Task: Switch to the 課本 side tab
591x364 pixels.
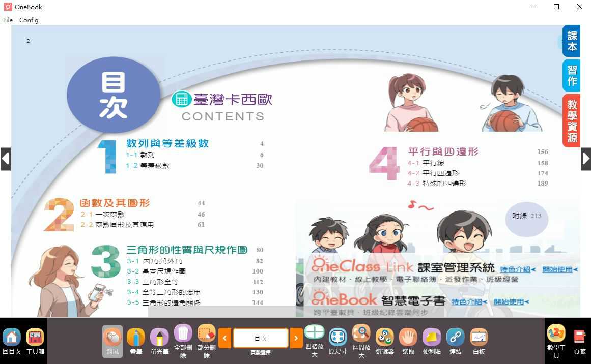Action: (571, 41)
